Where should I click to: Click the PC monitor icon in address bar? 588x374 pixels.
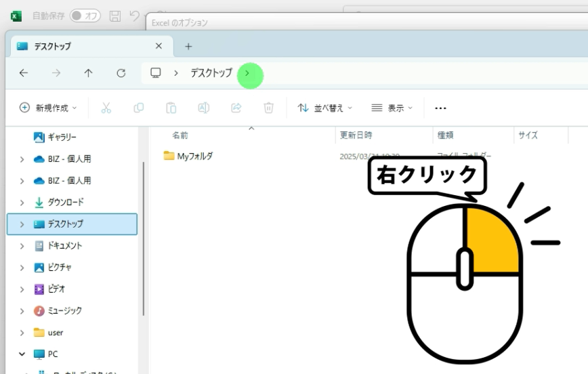155,72
